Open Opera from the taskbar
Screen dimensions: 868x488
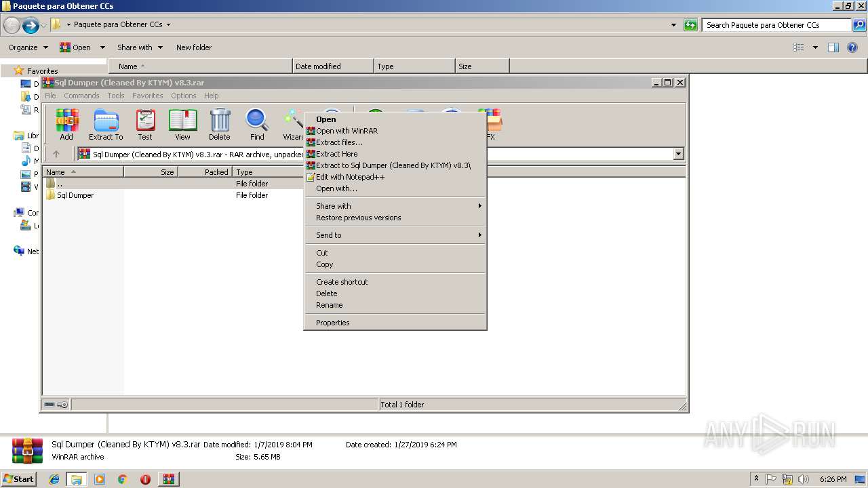(x=145, y=479)
